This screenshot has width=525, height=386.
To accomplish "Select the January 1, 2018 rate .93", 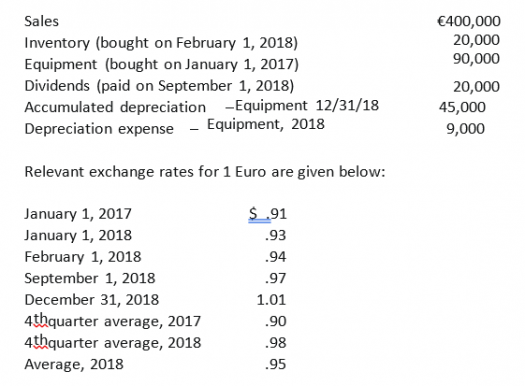I will pyautogui.click(x=276, y=236).
